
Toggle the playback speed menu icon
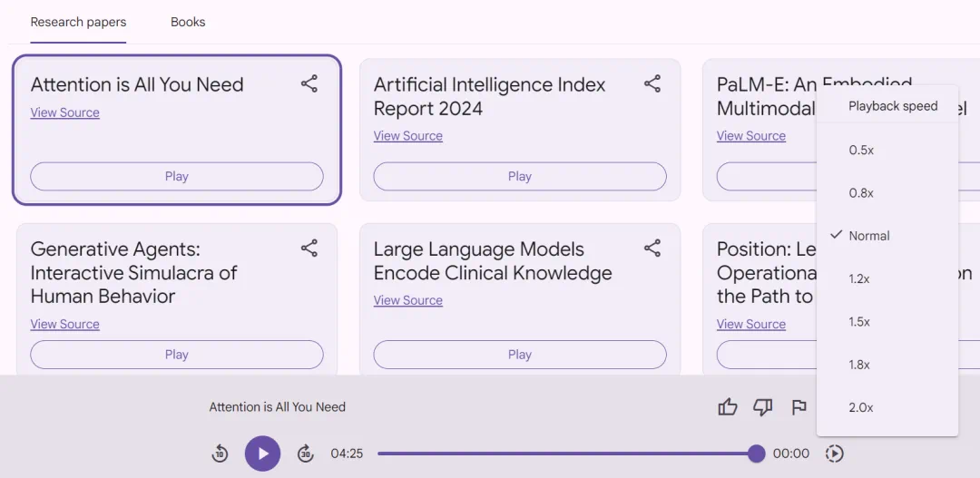(835, 454)
